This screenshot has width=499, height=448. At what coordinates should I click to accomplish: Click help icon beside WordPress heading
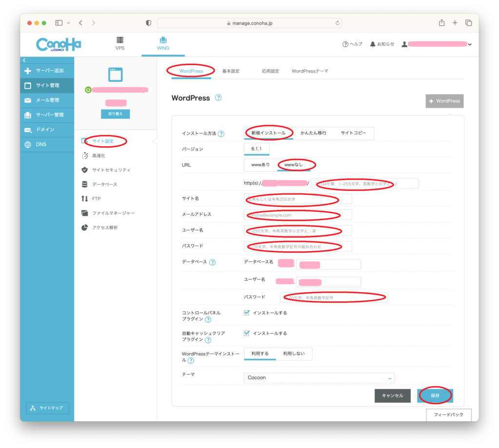point(218,97)
